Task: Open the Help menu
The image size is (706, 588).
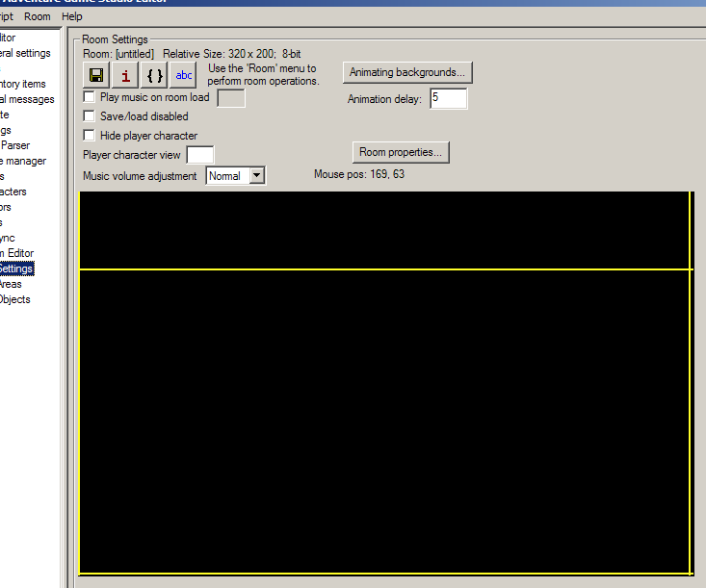Action: coord(72,16)
